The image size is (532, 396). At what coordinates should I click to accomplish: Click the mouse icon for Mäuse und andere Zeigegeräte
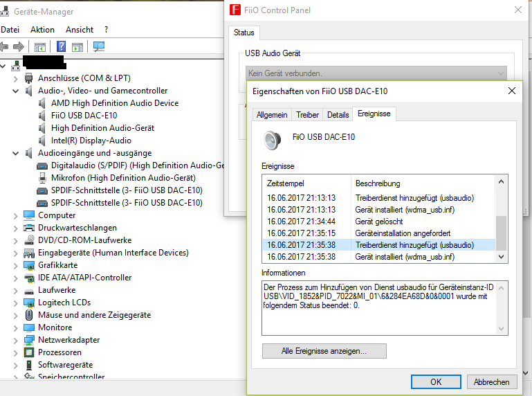pyautogui.click(x=29, y=315)
